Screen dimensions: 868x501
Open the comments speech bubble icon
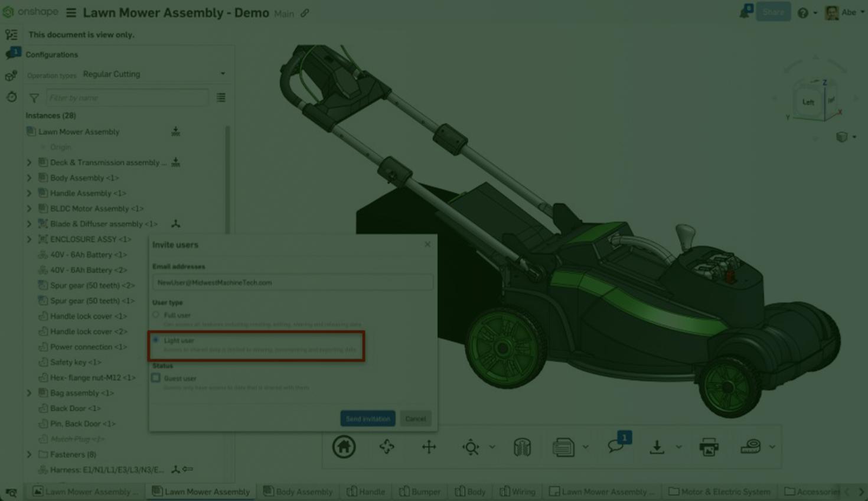pyautogui.click(x=616, y=446)
